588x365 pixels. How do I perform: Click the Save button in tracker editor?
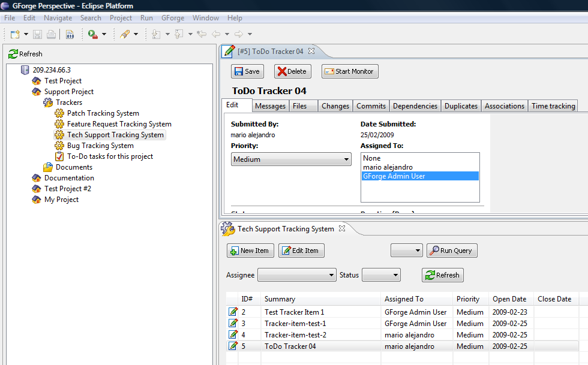[x=247, y=71]
